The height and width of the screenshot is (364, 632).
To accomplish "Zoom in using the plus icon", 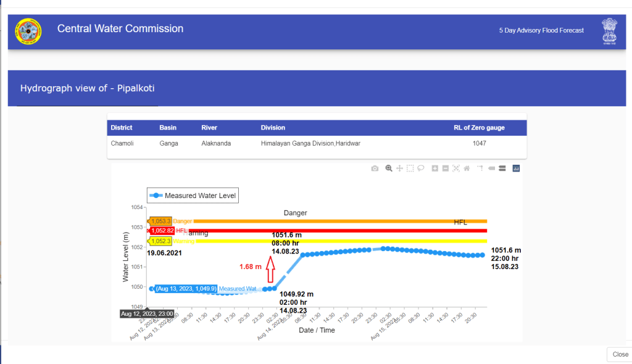I will [x=435, y=168].
